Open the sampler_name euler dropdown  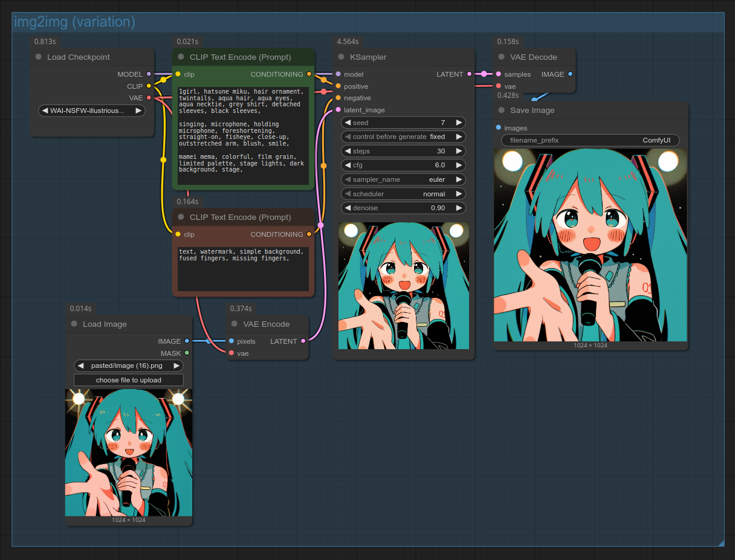403,179
